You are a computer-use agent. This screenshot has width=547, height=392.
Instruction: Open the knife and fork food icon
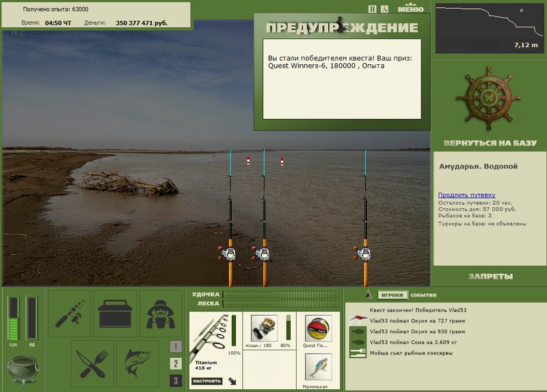click(92, 363)
